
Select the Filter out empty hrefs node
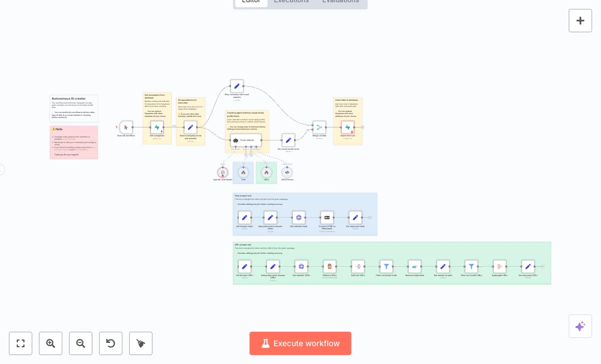(x=386, y=266)
